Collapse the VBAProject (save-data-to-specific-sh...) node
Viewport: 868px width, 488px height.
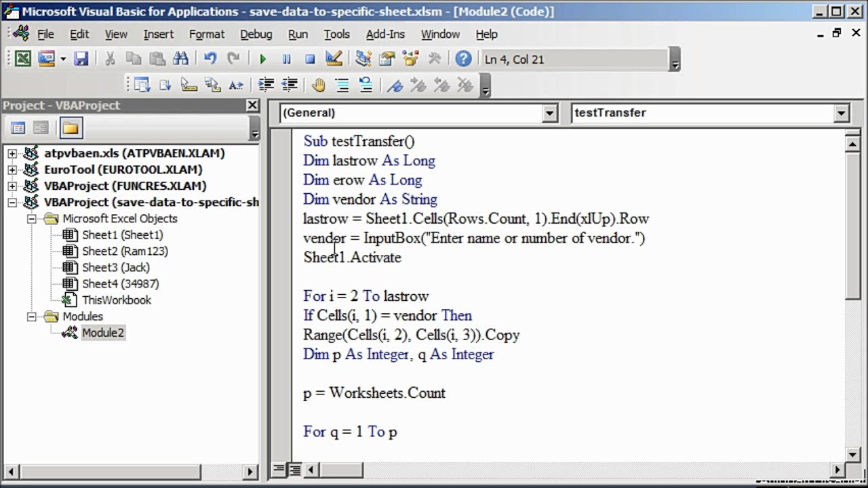click(12, 202)
